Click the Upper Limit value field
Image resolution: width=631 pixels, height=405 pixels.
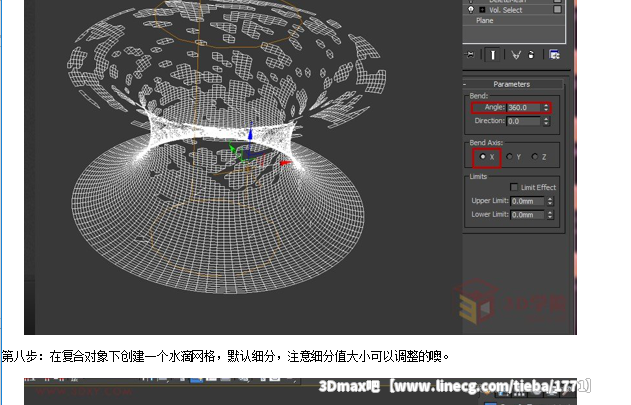tap(526, 201)
